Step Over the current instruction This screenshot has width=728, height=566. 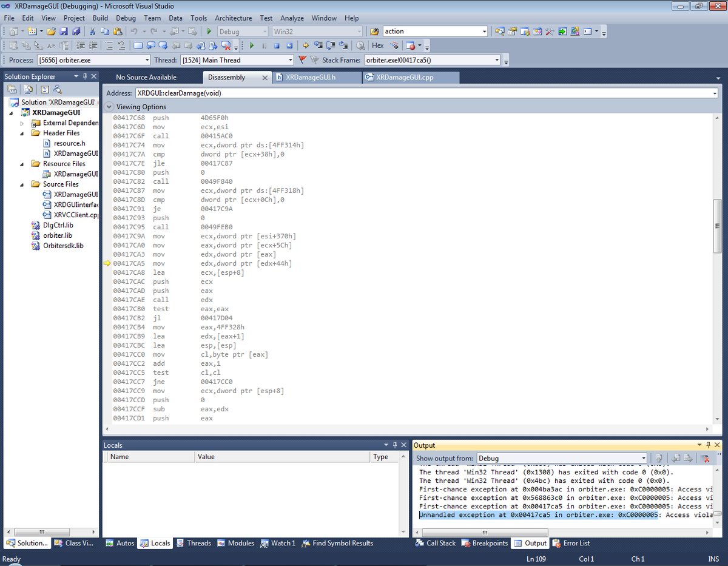[x=331, y=45]
